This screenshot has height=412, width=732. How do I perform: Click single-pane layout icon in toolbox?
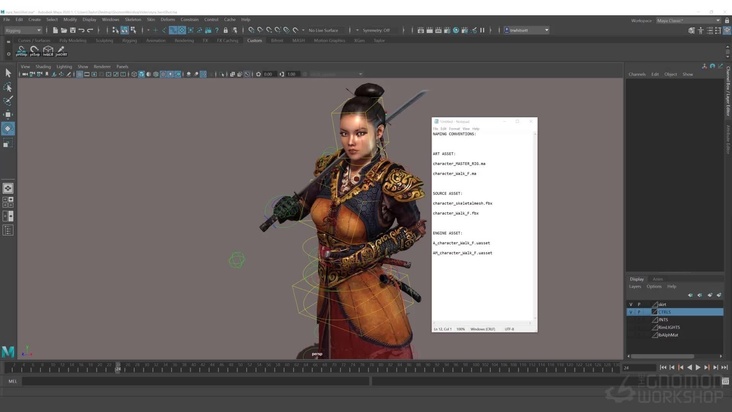pos(8,188)
